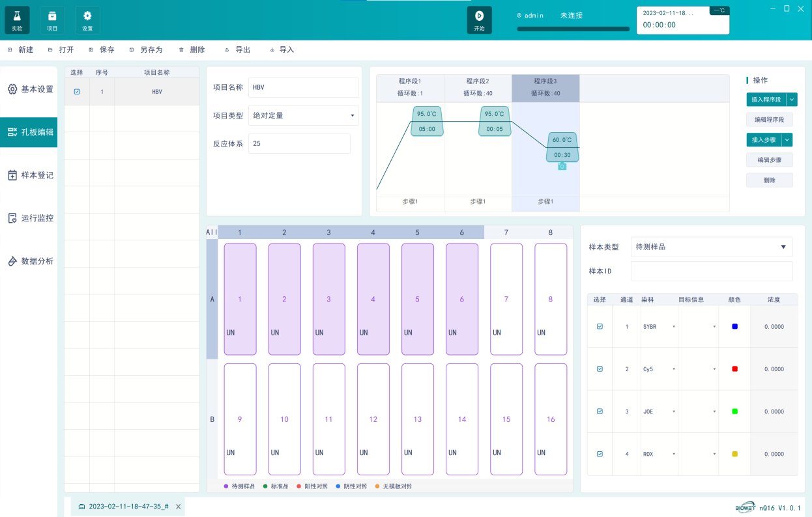Disable channel 4 ROX checkbox
812x517 pixels.
pos(600,454)
